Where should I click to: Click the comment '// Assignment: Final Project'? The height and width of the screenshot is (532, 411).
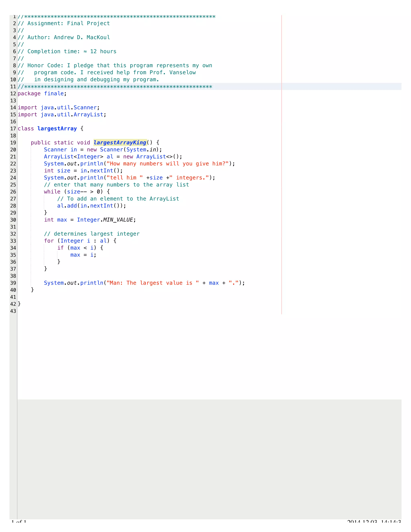(x=64, y=23)
